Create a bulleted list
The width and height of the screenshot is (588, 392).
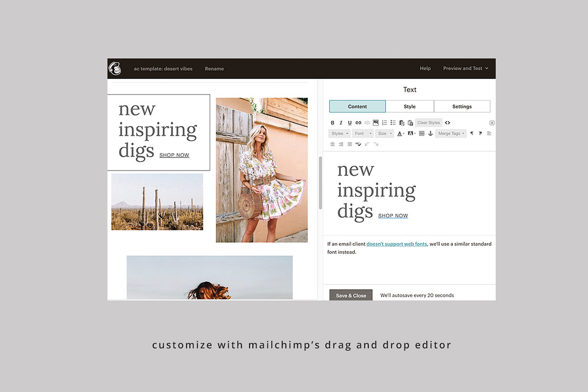click(393, 122)
